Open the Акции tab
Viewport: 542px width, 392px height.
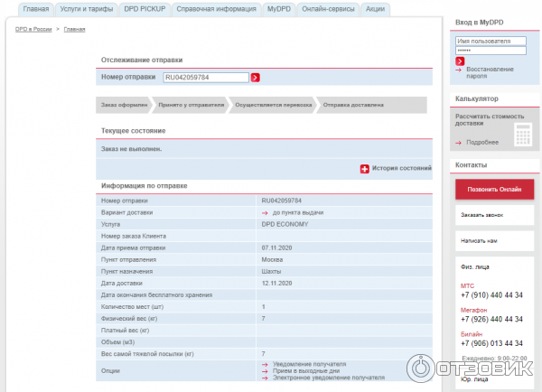point(375,9)
